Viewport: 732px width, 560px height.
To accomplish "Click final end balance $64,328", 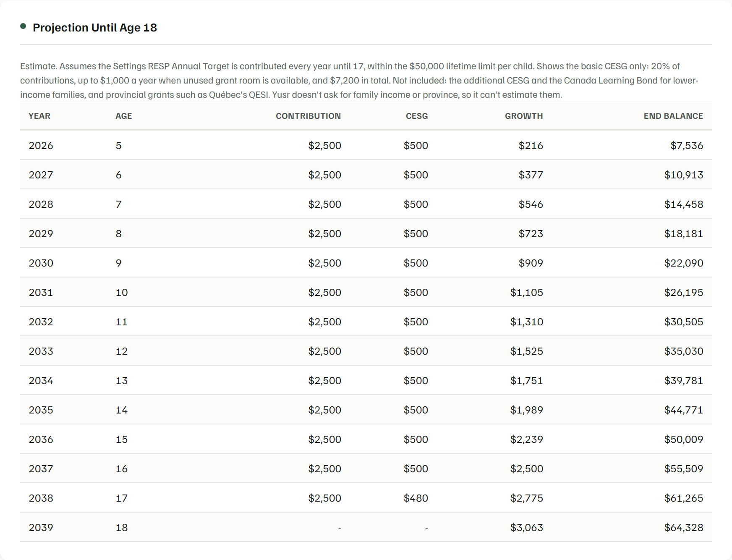I will (x=684, y=528).
